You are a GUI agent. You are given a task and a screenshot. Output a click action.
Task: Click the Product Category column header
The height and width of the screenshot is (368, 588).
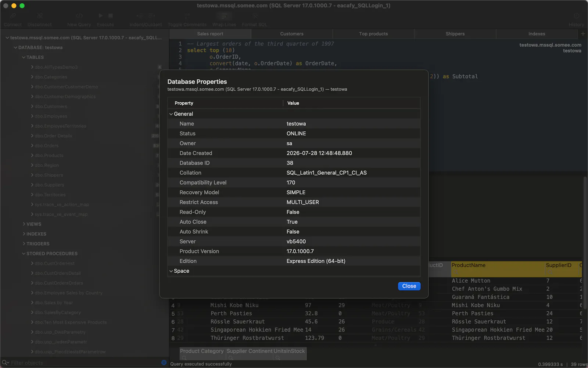coord(202,351)
